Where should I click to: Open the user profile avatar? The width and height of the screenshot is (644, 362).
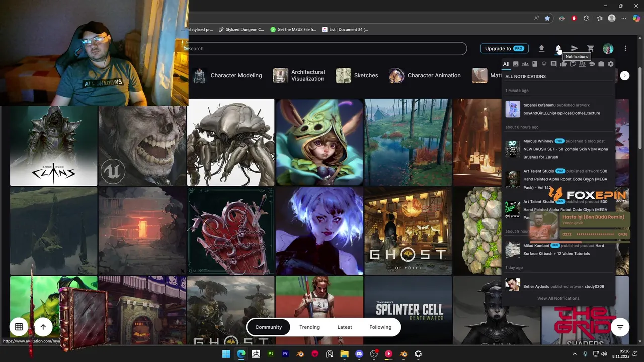tap(608, 49)
